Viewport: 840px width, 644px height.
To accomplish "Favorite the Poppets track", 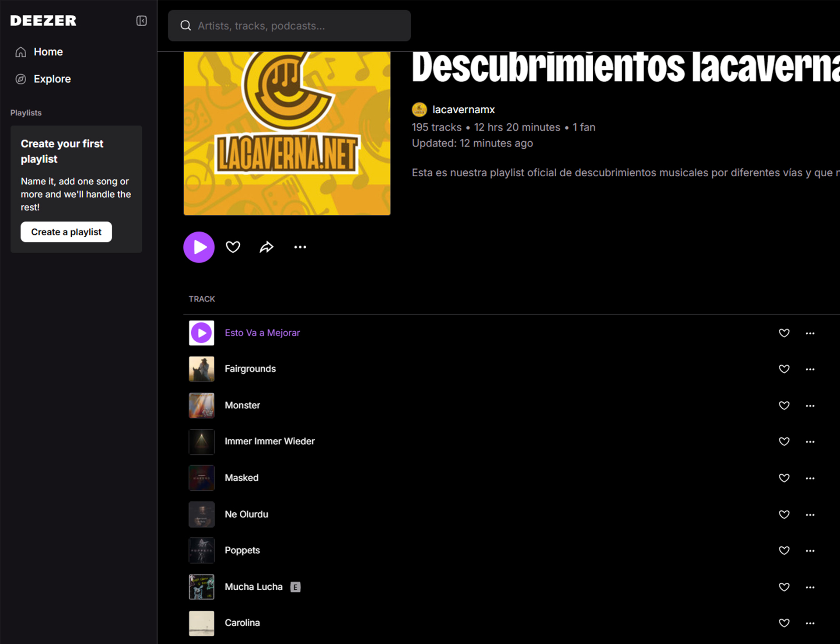I will (784, 550).
